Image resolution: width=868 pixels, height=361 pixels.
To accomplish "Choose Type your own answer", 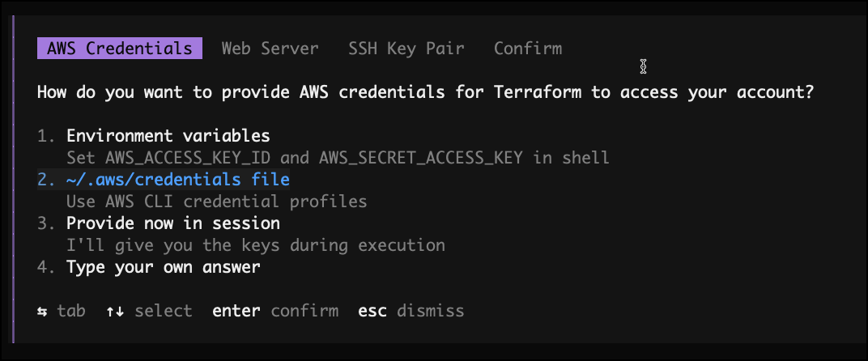I will tap(163, 267).
